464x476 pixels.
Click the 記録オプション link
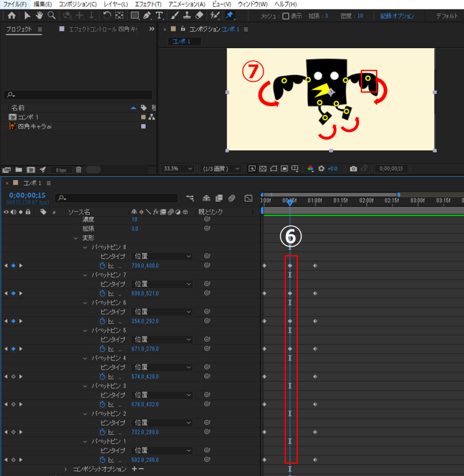[397, 16]
